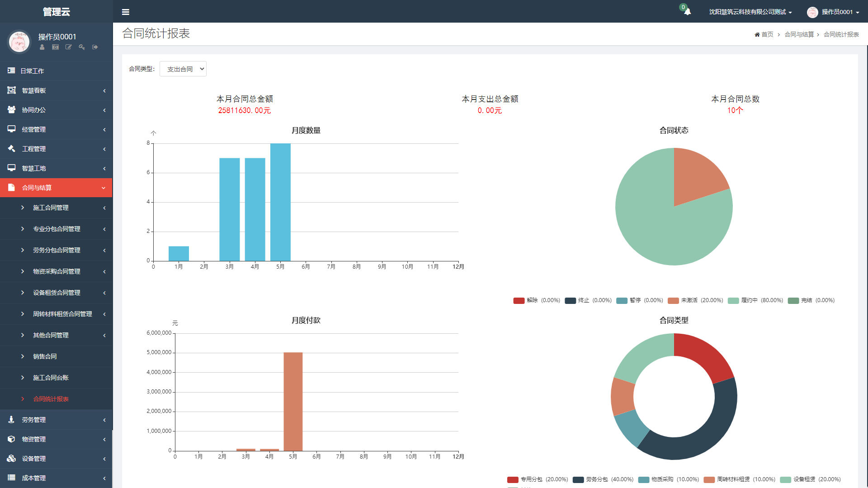
Task: Open 周转材料租赁合同管理 menu item
Action: point(56,314)
